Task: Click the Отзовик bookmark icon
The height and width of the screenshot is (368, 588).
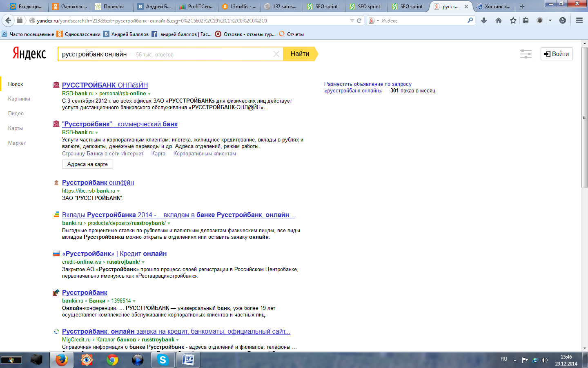Action: pos(218,34)
